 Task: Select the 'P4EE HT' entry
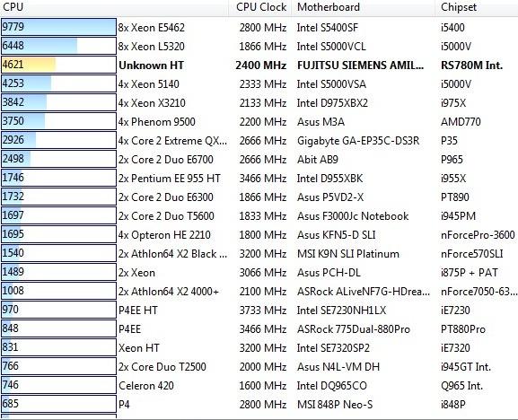[138, 310]
